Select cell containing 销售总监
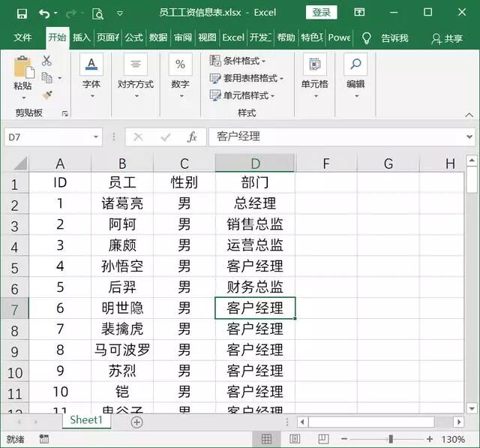Image resolution: width=480 pixels, height=448 pixels. click(x=255, y=224)
